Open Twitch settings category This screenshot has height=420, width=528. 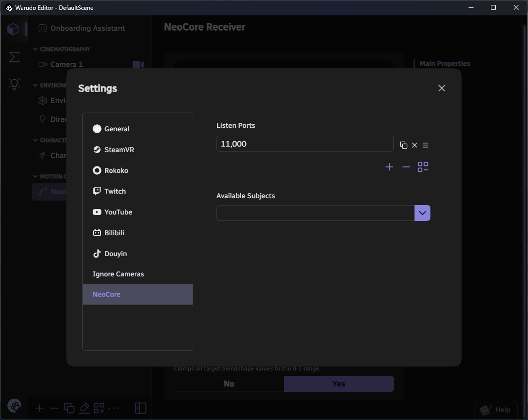click(137, 191)
